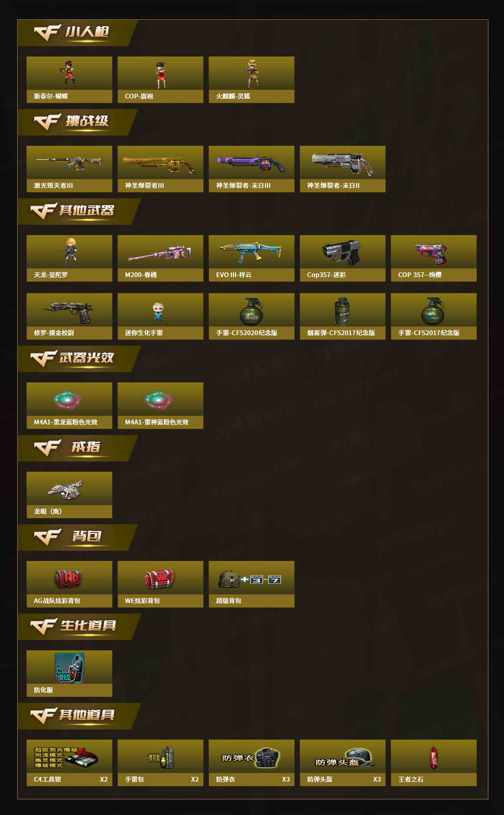Select the 斯泰尔-蝴蝶 character item
This screenshot has width=504, height=815.
point(69,80)
